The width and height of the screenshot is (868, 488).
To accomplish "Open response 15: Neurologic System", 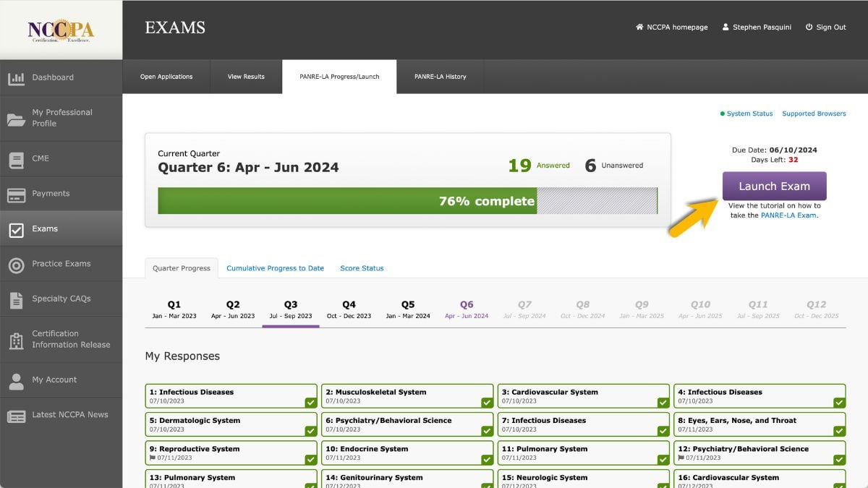I will coord(584,479).
